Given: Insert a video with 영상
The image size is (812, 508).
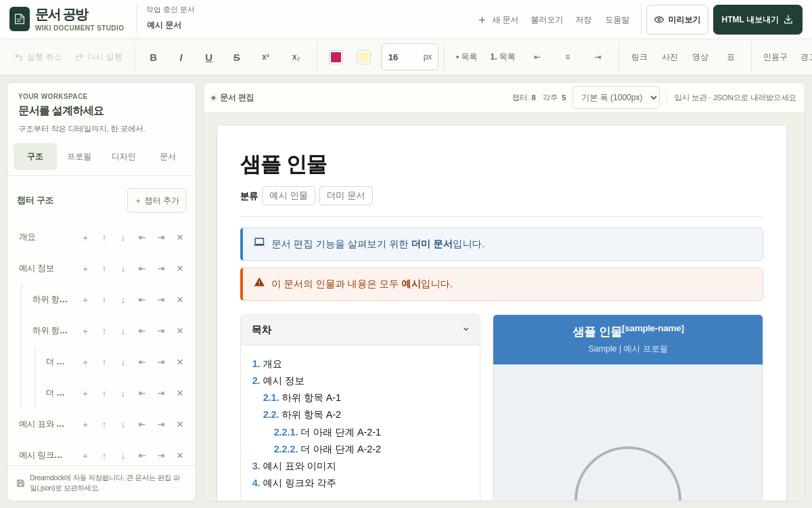Looking at the screenshot, I should 700,57.
